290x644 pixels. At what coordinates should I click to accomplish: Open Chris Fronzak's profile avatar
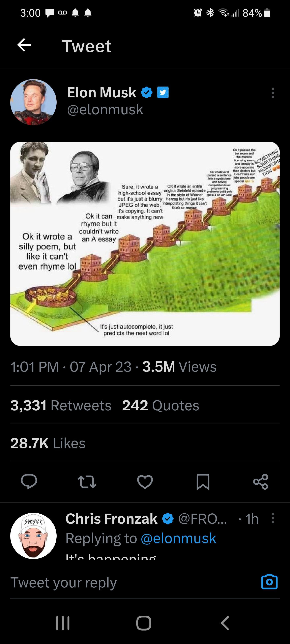(33, 536)
